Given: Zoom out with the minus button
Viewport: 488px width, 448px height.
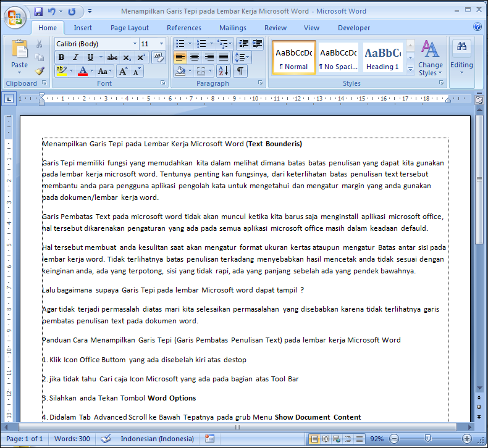Looking at the screenshot, I should [394, 439].
